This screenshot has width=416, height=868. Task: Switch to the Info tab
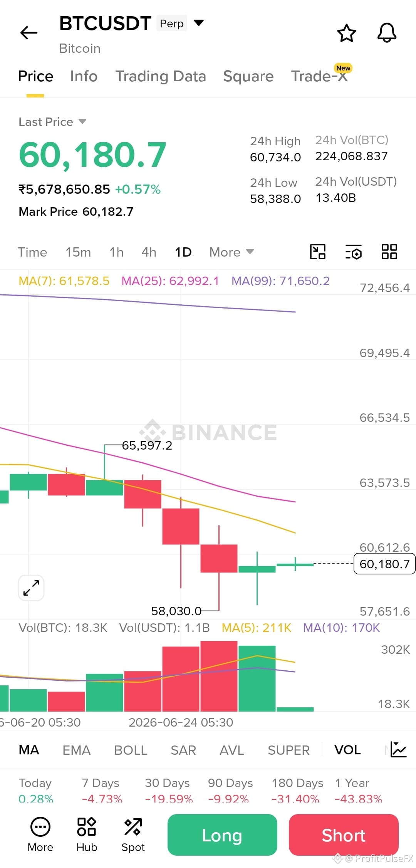[x=84, y=76]
